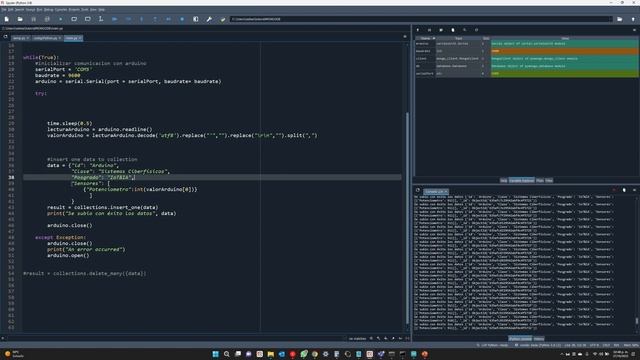Select the serialPort variable row
Viewport: 640px width, 360px height.
tap(527, 73)
